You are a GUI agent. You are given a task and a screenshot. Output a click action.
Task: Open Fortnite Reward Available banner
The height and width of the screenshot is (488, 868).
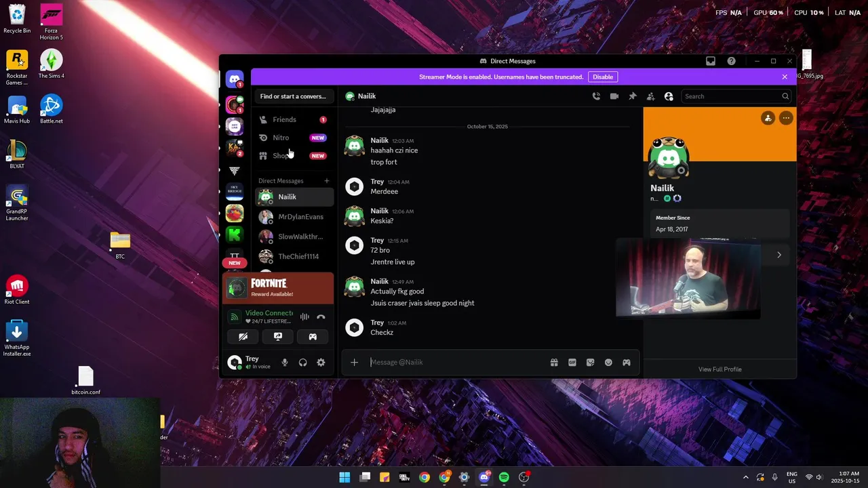tap(279, 288)
